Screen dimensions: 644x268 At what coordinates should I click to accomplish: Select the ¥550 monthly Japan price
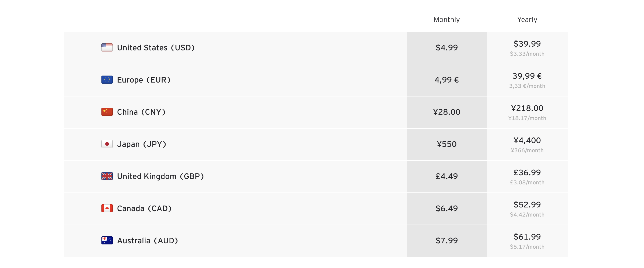click(447, 144)
